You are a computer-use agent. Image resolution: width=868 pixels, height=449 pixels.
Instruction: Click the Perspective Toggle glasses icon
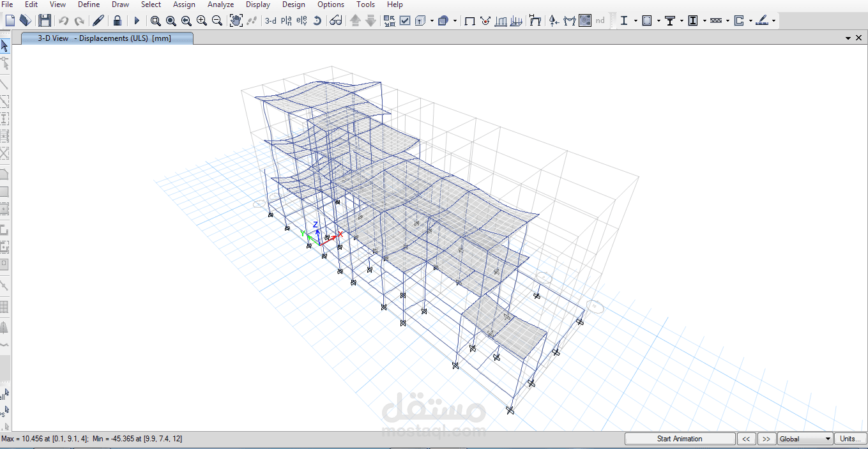click(336, 20)
